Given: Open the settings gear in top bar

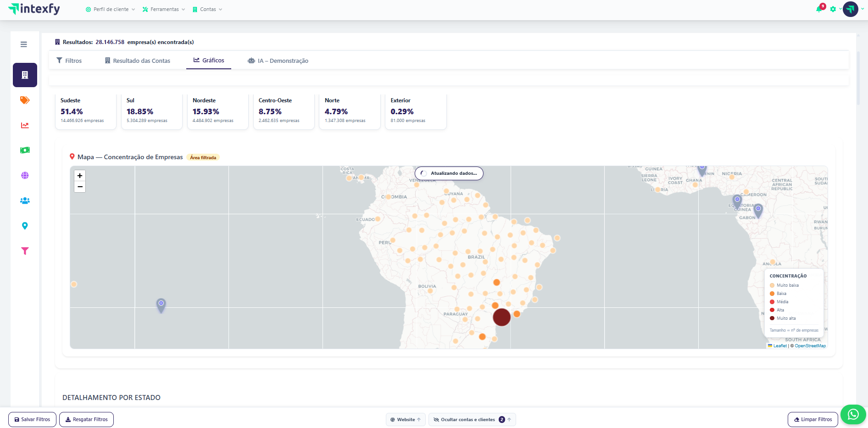Looking at the screenshot, I should [x=833, y=9].
